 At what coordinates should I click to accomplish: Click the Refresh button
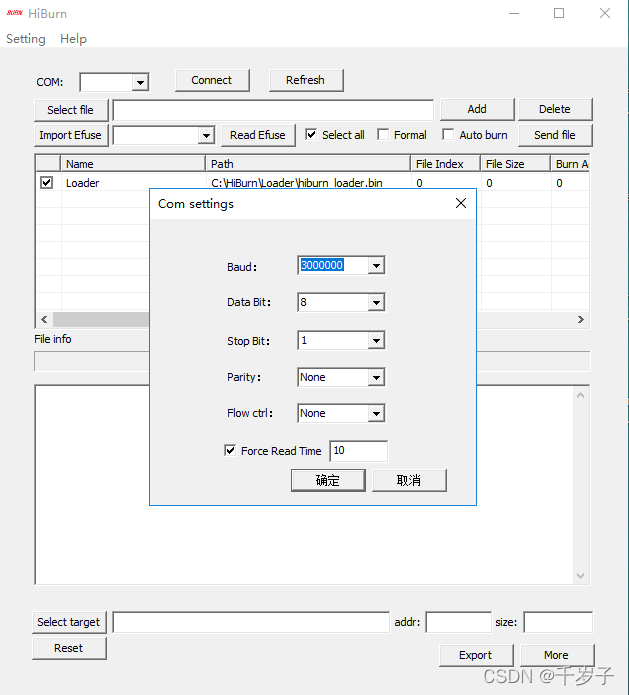coord(305,80)
